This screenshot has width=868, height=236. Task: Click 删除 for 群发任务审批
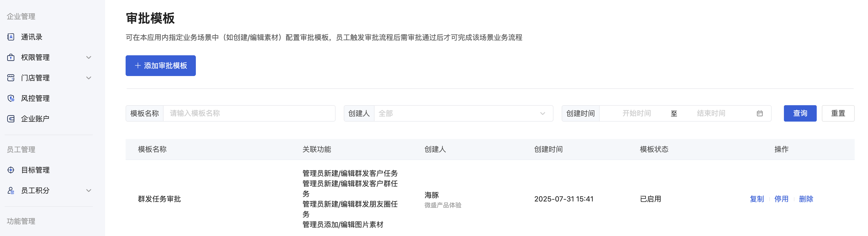pyautogui.click(x=806, y=199)
